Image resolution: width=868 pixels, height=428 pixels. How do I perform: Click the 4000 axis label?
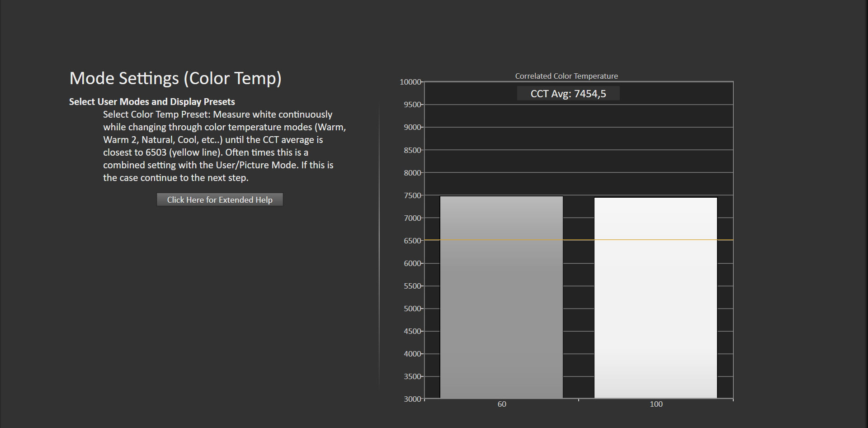tap(412, 354)
